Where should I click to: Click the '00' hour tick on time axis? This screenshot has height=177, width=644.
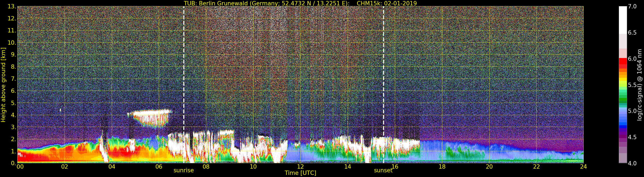coord(20,167)
